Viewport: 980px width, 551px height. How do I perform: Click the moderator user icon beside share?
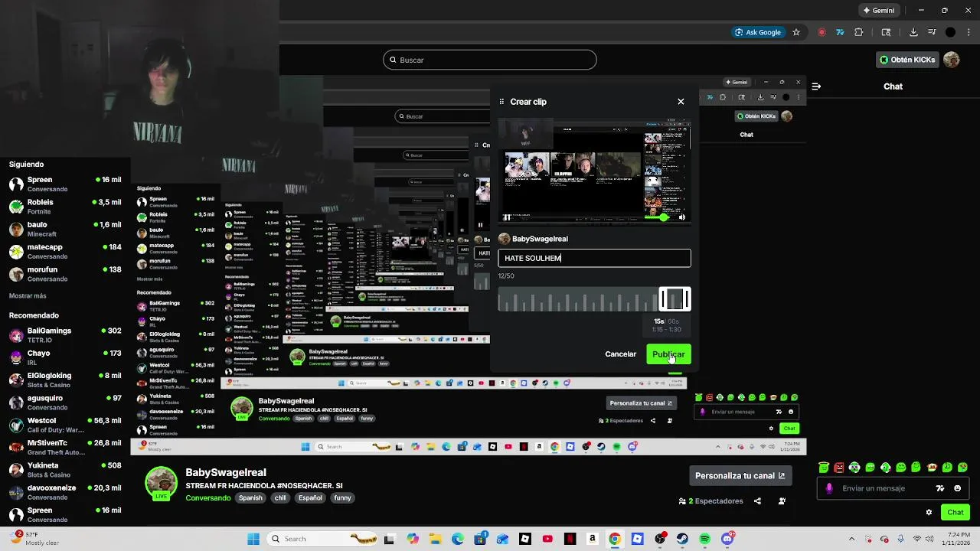(x=782, y=501)
